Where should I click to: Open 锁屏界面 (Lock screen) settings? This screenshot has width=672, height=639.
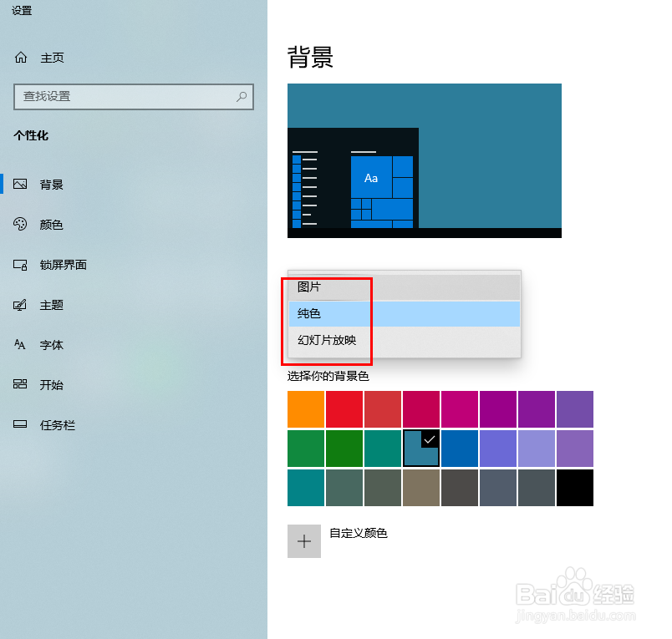point(63,265)
